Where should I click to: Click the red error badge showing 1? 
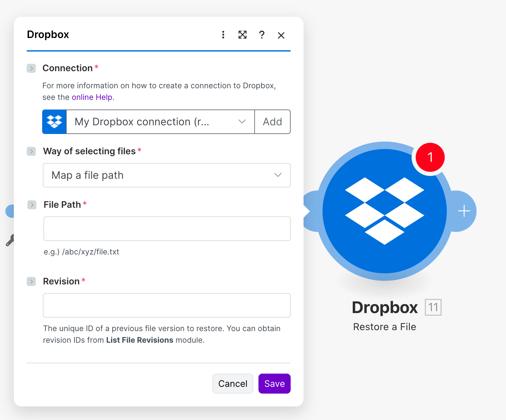click(x=430, y=157)
